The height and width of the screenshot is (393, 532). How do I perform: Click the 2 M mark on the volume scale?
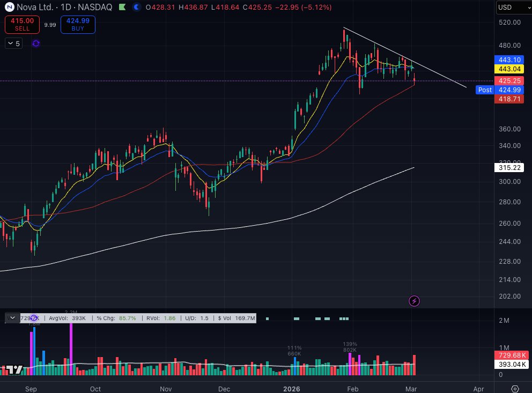(504, 321)
